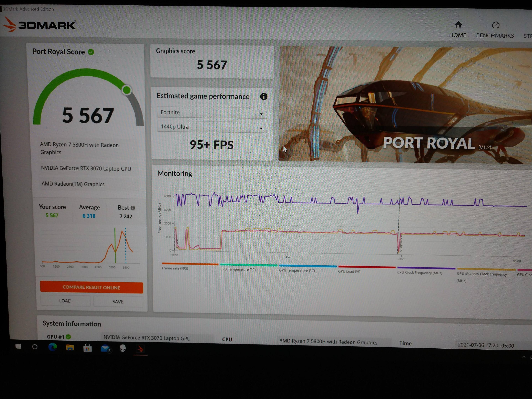Expand the Fortnite game dropdown
The image size is (532, 399).
(212, 112)
